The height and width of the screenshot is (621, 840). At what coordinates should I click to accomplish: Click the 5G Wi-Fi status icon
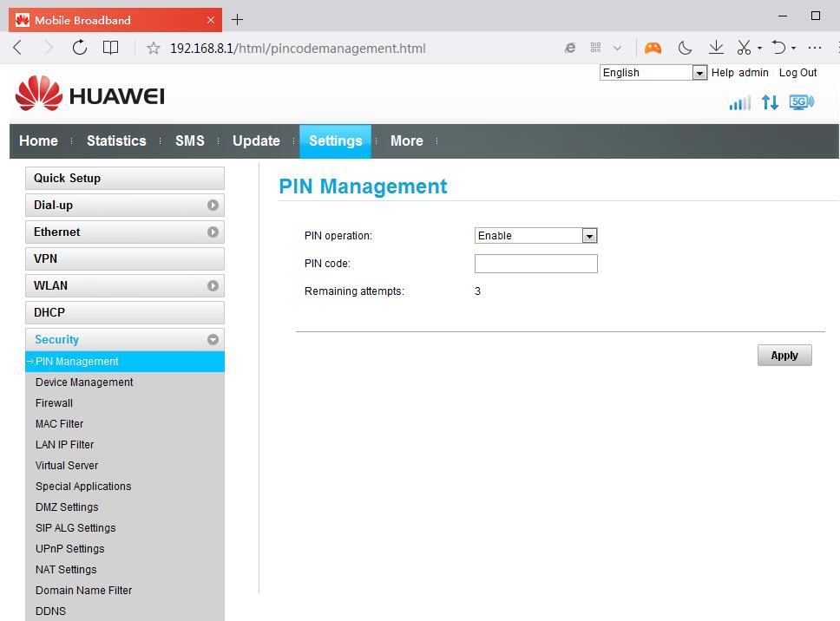(801, 102)
